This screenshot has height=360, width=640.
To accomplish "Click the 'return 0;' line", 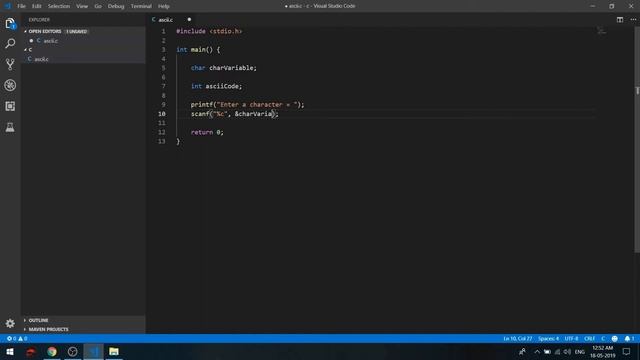I will [x=207, y=132].
